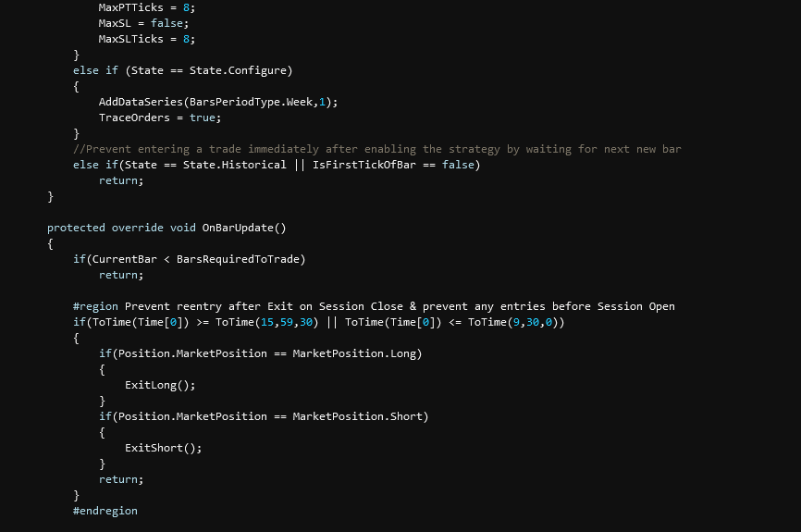This screenshot has width=801, height=532.
Task: Click MarketPosition.Long in the if condition
Action: [x=357, y=353]
